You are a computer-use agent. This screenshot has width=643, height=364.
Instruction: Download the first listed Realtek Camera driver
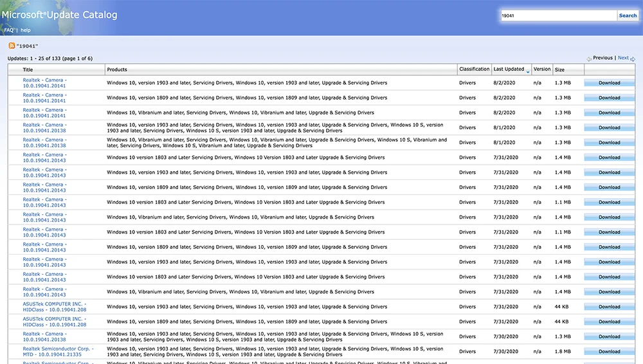coord(609,83)
